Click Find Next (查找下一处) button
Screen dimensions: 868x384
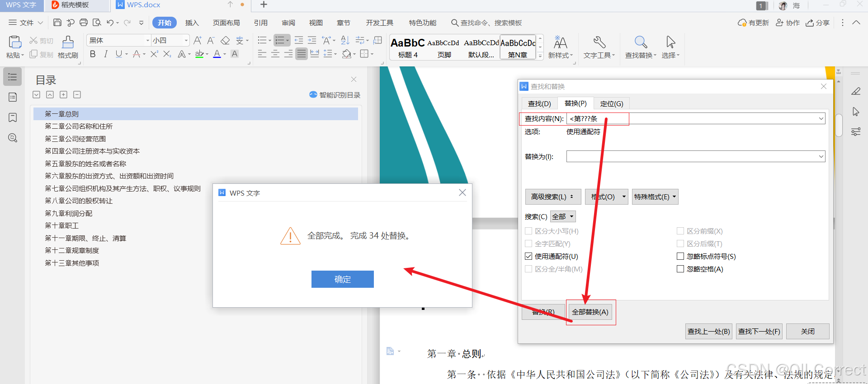coord(759,331)
